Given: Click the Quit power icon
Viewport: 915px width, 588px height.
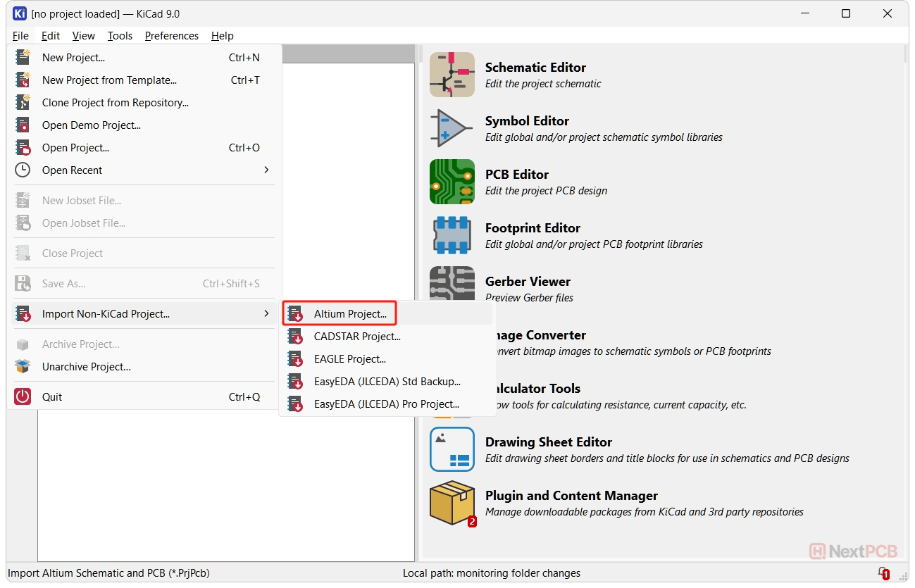Looking at the screenshot, I should tap(23, 396).
